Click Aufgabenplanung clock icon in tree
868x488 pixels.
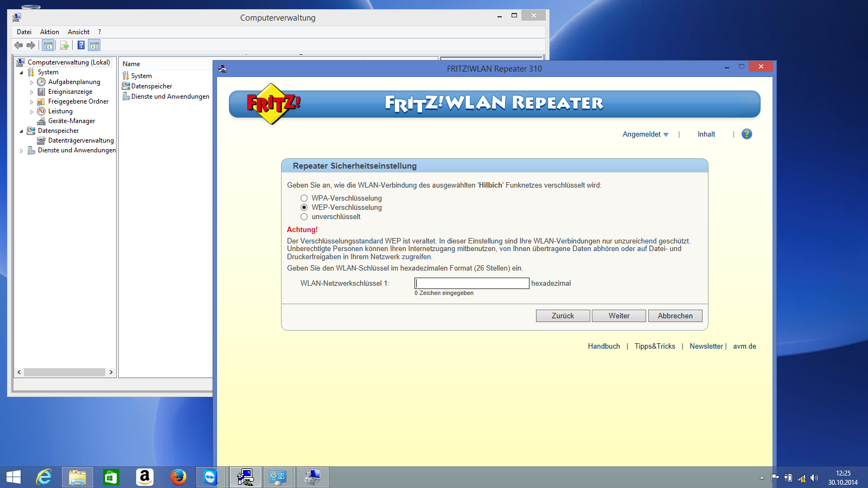pos(41,82)
